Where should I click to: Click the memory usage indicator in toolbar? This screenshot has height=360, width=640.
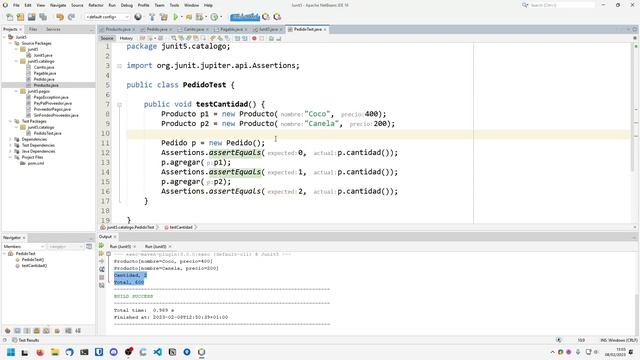(x=244, y=17)
